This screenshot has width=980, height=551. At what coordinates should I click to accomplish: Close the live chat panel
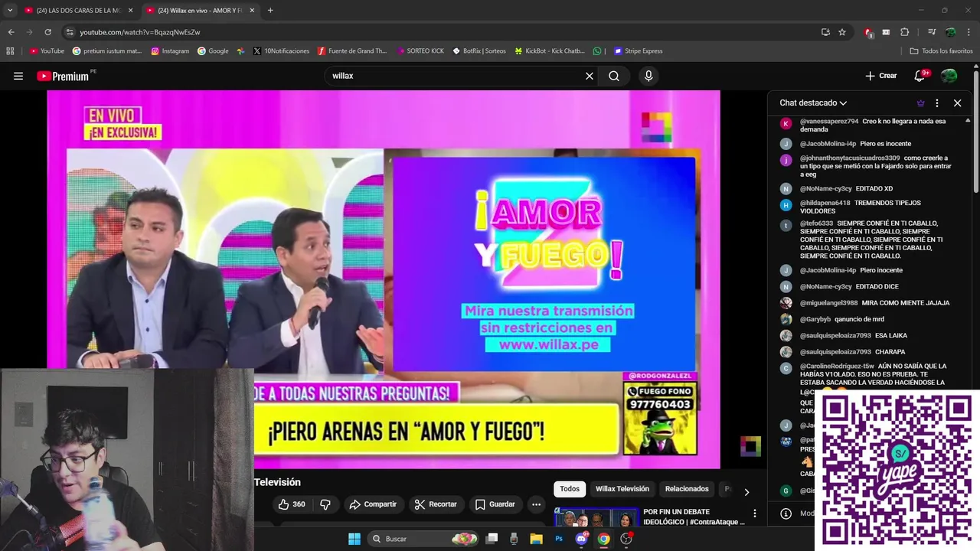pos(957,103)
